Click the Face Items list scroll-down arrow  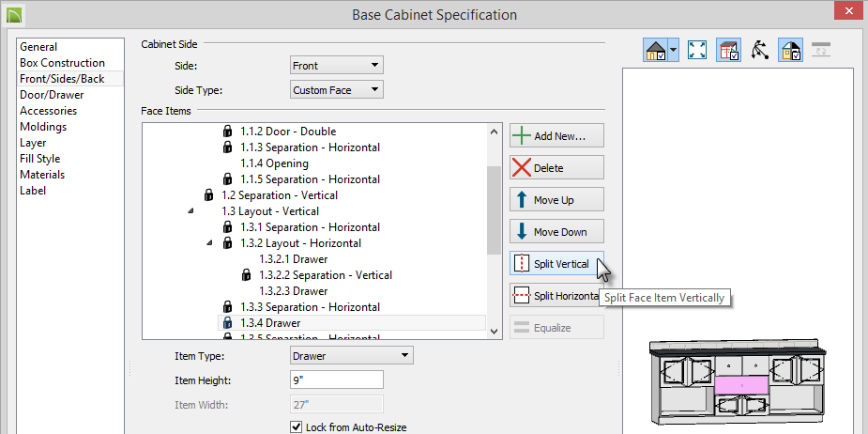pyautogui.click(x=494, y=332)
